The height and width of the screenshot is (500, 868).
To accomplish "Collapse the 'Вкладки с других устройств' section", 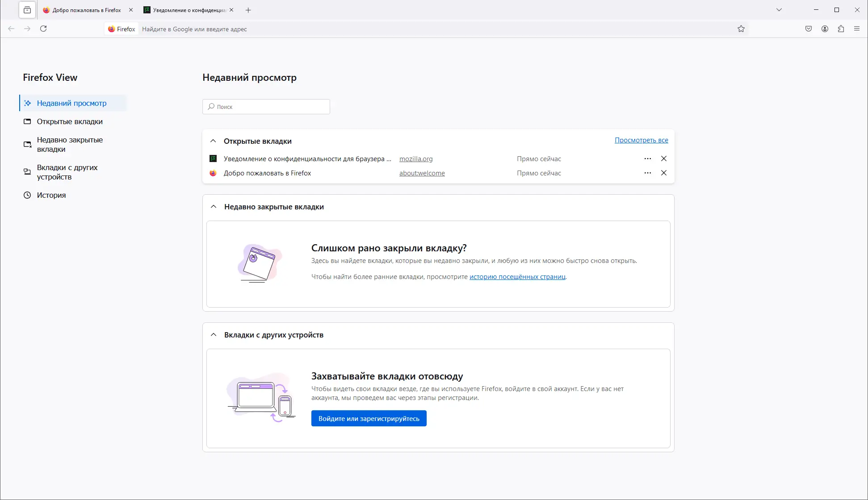I will pyautogui.click(x=214, y=335).
